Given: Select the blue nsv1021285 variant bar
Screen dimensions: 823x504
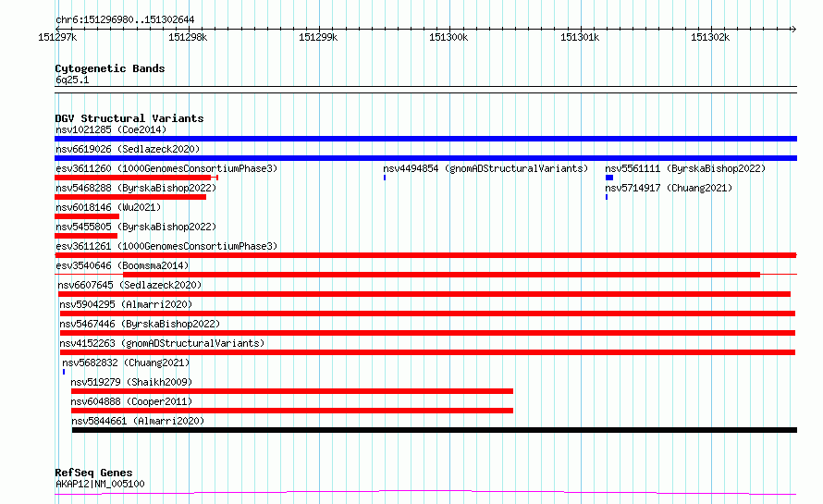Looking at the screenshot, I should (425, 139).
